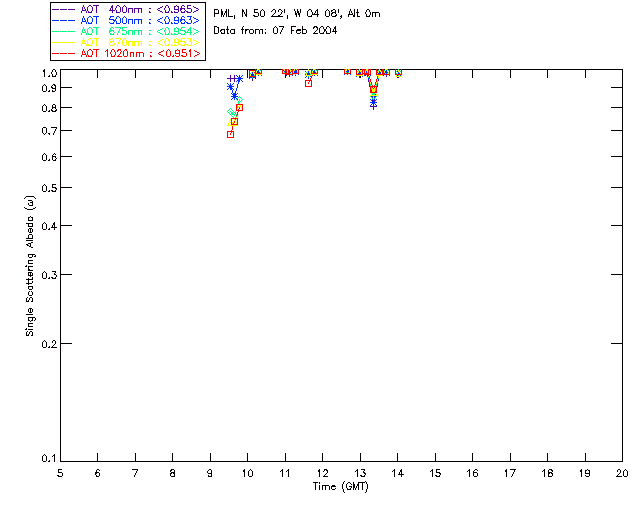
Task: Click the y-axis tick label 0.7
Action: [49, 131]
